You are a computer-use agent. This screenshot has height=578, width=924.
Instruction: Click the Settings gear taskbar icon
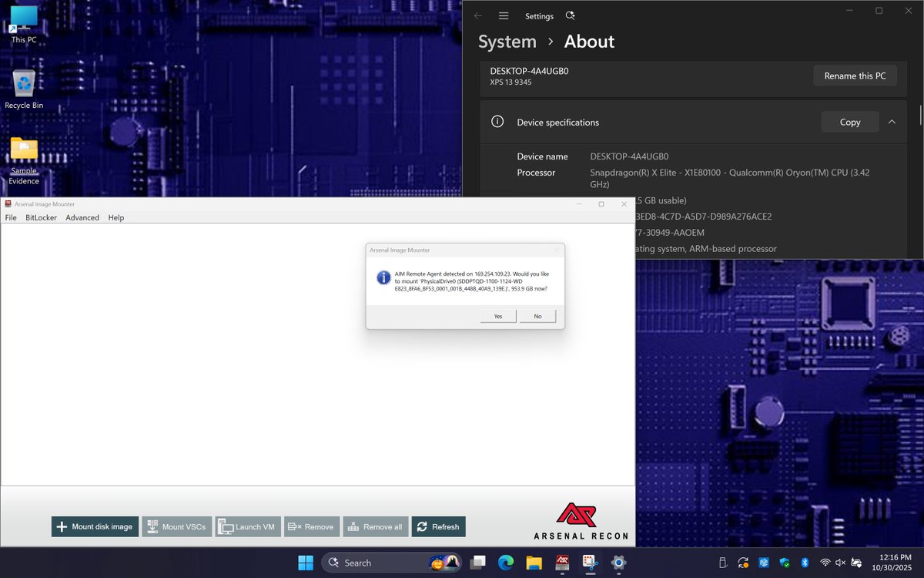click(618, 563)
